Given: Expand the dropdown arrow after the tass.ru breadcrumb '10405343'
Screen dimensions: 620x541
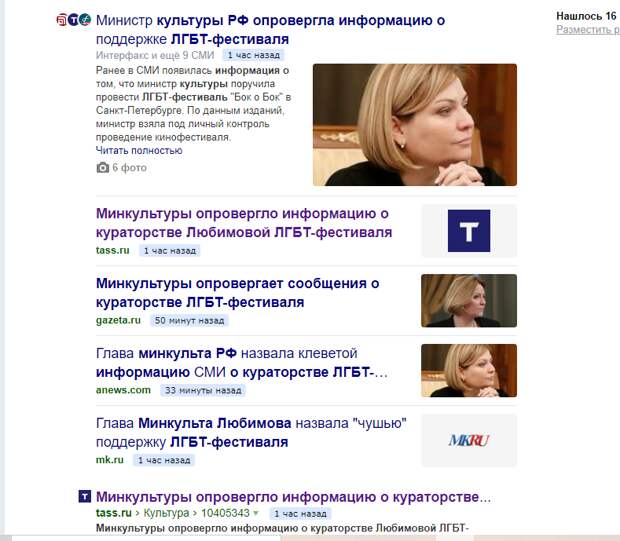Looking at the screenshot, I should (256, 513).
